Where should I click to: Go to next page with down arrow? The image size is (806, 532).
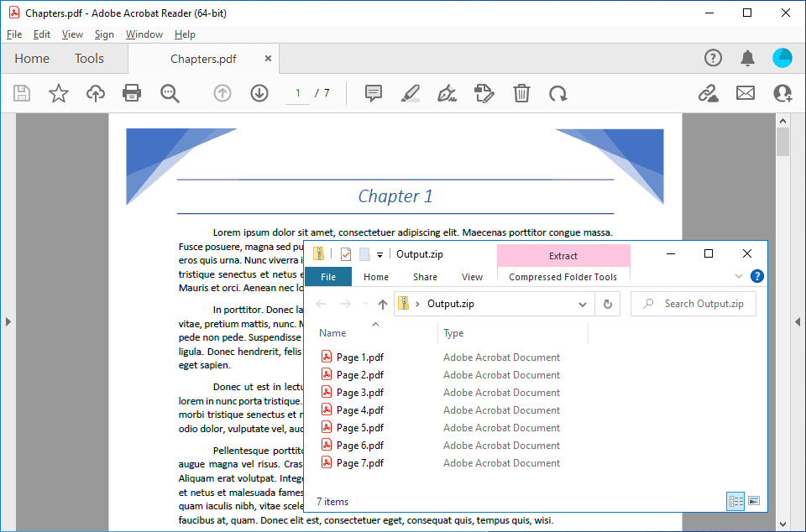[x=259, y=93]
